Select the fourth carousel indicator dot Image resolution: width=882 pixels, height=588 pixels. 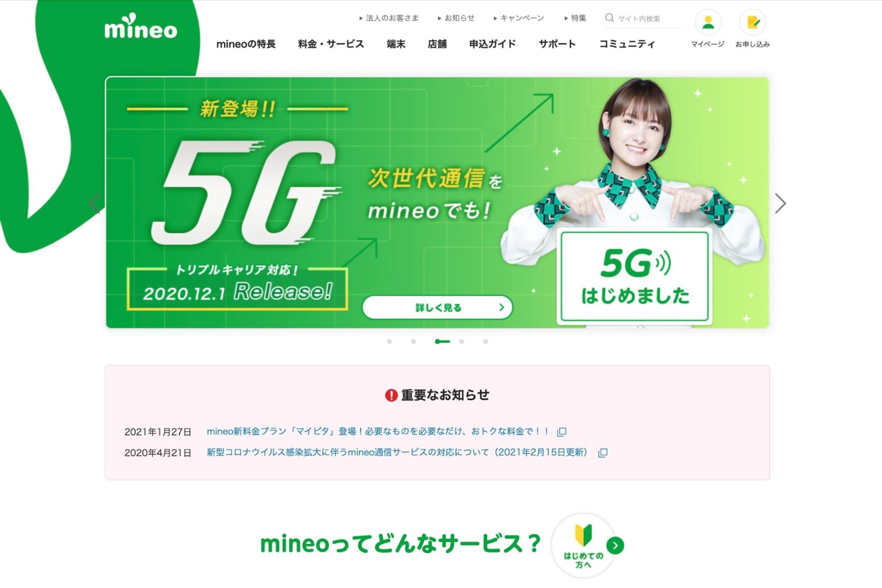462,341
